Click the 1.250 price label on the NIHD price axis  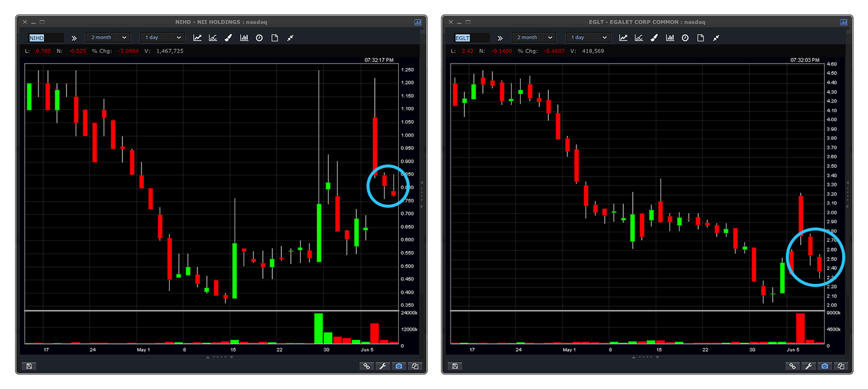point(408,70)
